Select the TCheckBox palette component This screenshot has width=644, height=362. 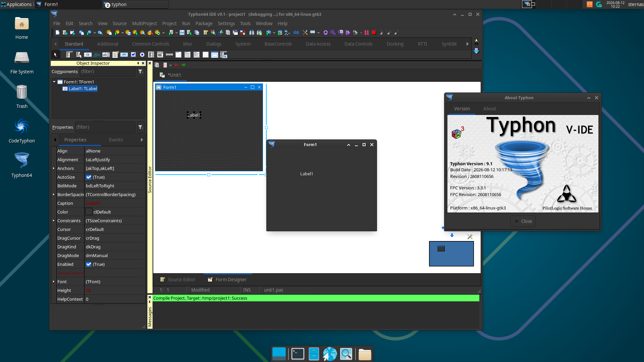tap(133, 55)
